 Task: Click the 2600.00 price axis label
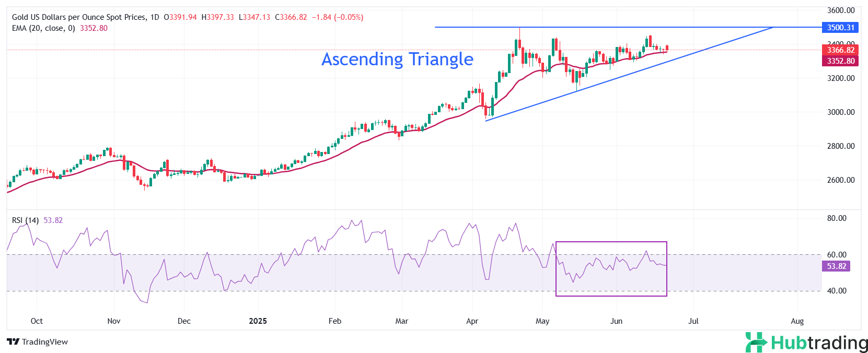[840, 180]
